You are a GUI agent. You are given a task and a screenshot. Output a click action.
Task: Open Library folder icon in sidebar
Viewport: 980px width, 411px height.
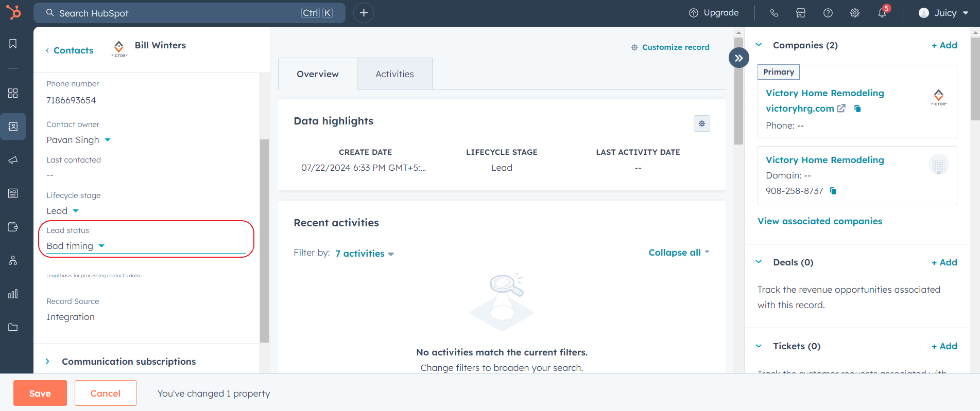coord(13,327)
